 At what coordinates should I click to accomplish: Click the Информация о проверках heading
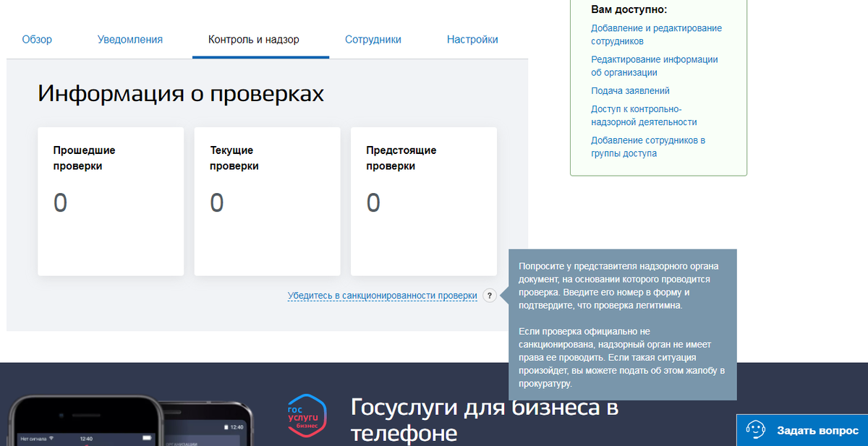click(181, 94)
